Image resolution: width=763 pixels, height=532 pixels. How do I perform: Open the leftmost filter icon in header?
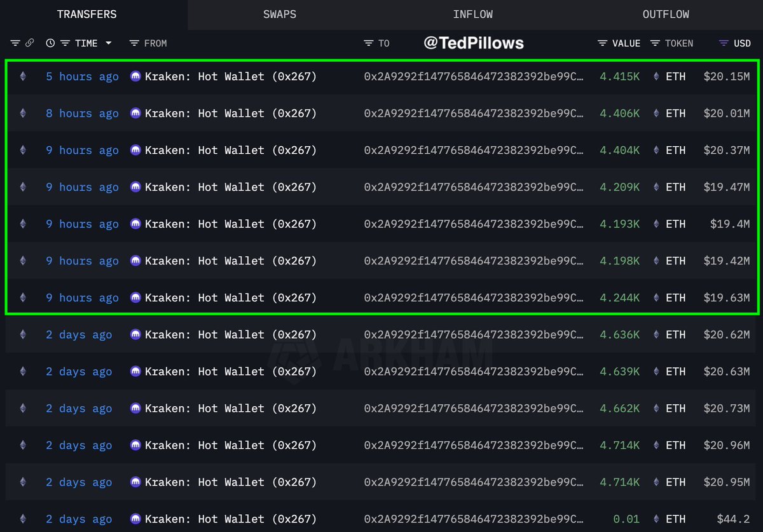tap(15, 43)
